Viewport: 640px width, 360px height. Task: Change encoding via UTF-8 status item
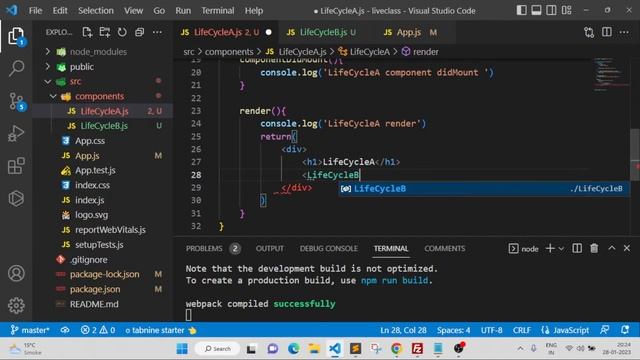point(491,330)
